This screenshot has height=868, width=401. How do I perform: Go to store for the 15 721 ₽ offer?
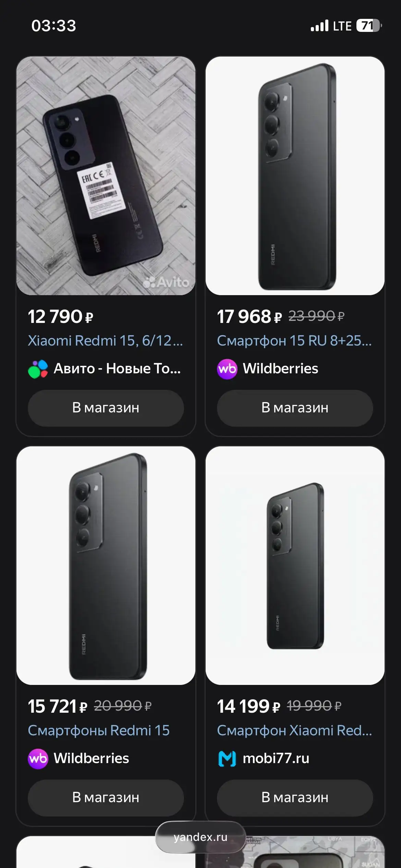click(x=106, y=798)
